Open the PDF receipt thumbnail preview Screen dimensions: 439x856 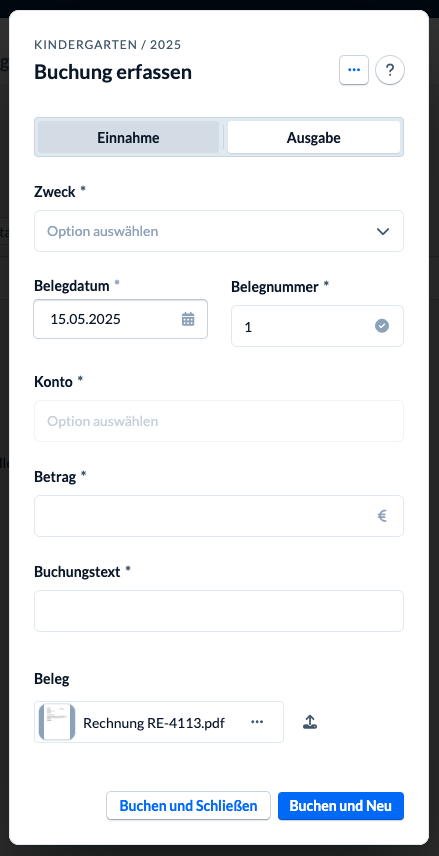[57, 722]
